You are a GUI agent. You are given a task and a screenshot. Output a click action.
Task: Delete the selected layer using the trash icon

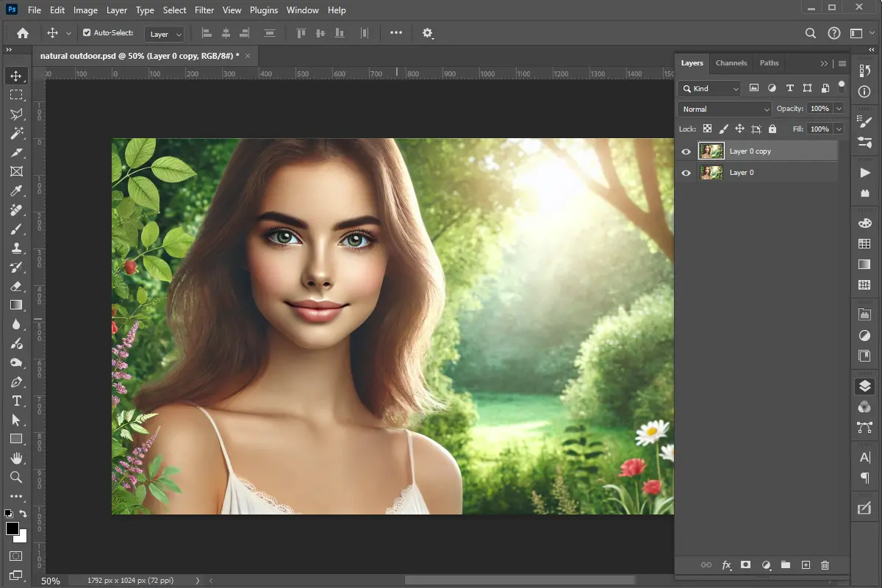click(x=825, y=565)
